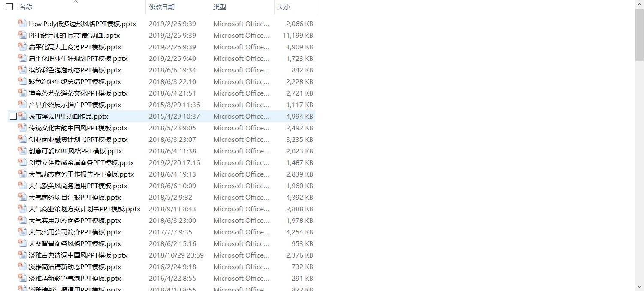
Task: Select the file 产品介绍展示推广PPT模板.pptx
Action: (x=75, y=105)
